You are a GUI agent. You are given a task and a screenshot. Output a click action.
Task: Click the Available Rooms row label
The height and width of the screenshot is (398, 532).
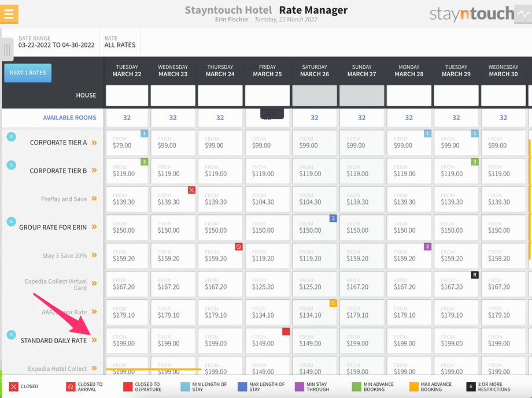[x=69, y=118]
